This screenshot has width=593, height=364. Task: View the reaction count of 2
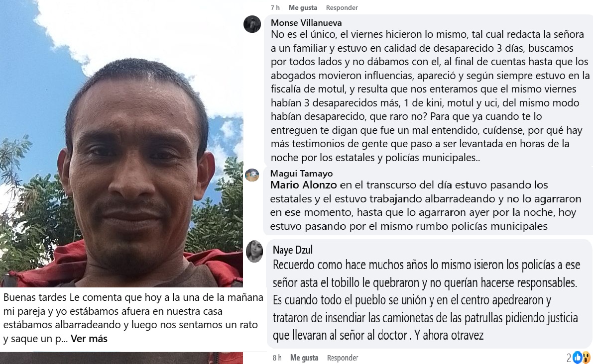pyautogui.click(x=569, y=357)
